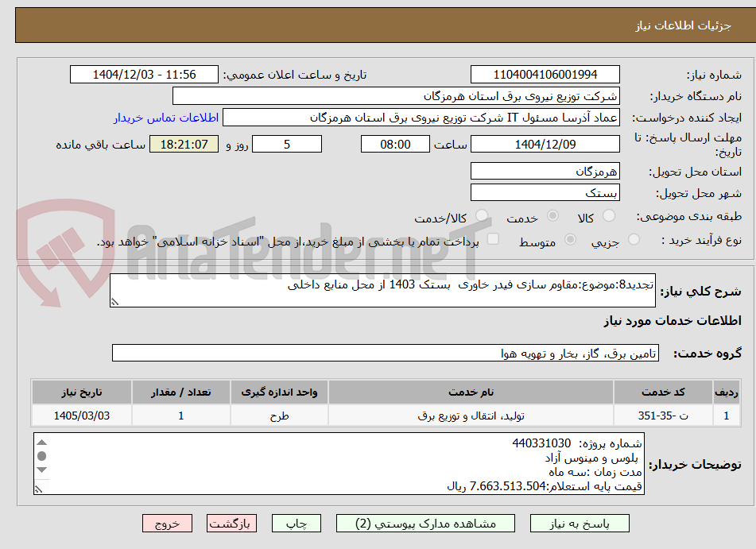Screen dimensions: 756x549
Task: Click the پاسخ به نیاز button
Action: (580, 524)
